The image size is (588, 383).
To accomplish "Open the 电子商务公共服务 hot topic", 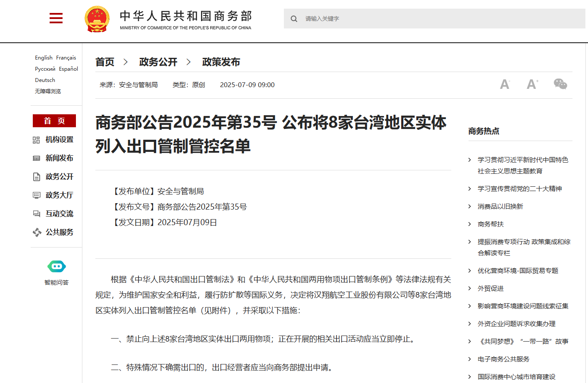I will point(503,359).
